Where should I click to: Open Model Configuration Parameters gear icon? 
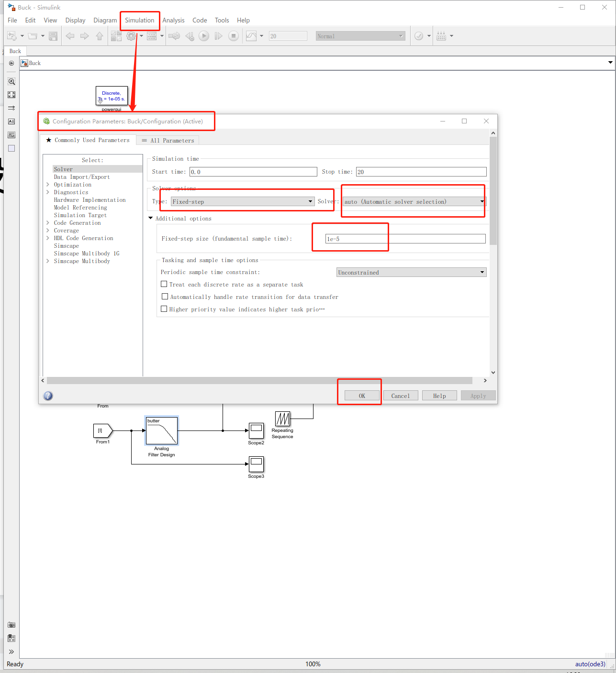coord(131,36)
